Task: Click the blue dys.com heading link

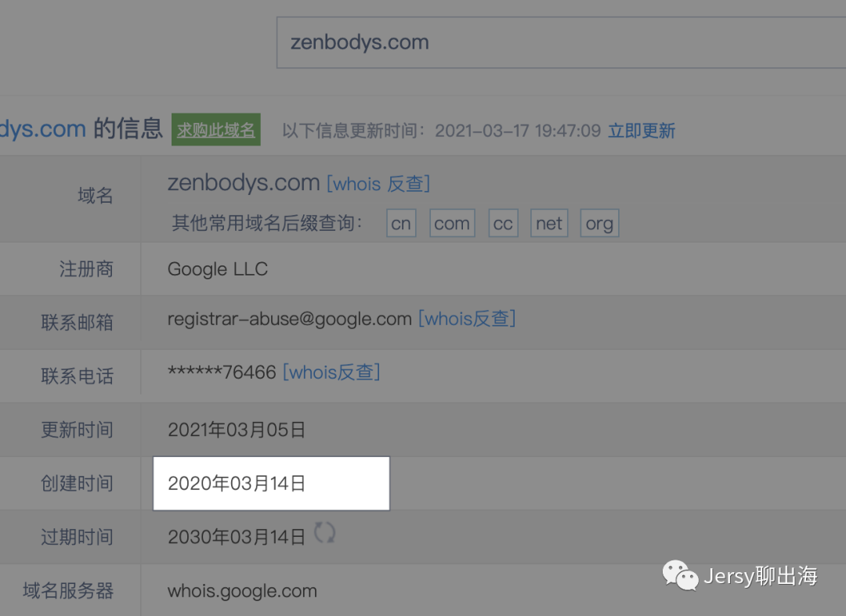Action: tap(42, 129)
